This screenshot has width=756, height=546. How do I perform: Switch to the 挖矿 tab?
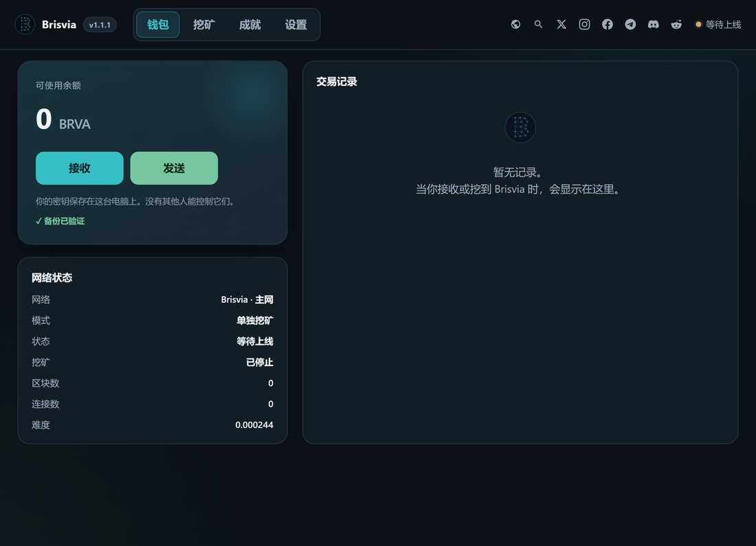coord(203,25)
